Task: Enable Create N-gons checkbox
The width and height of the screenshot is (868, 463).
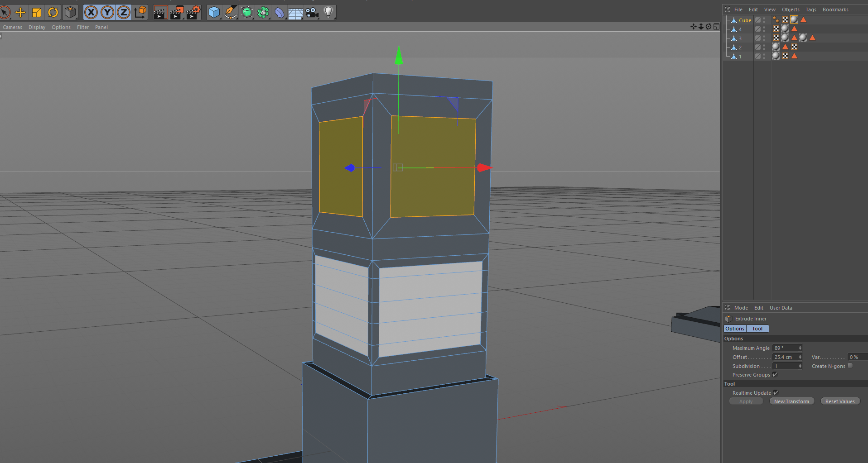Action: [850, 366]
